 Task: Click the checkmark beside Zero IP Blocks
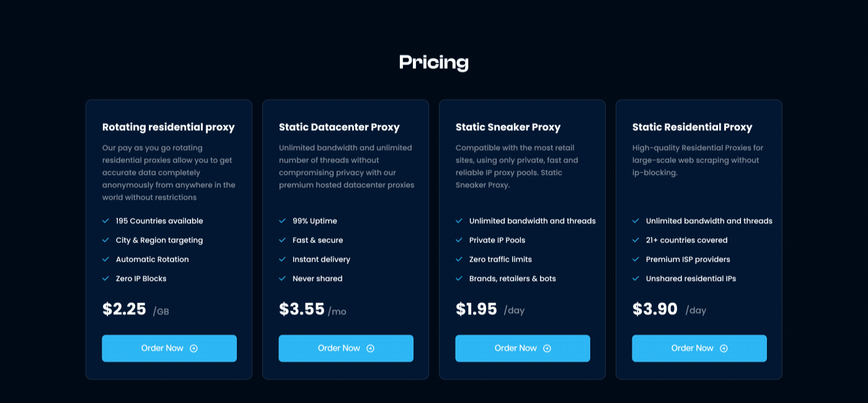click(x=106, y=278)
